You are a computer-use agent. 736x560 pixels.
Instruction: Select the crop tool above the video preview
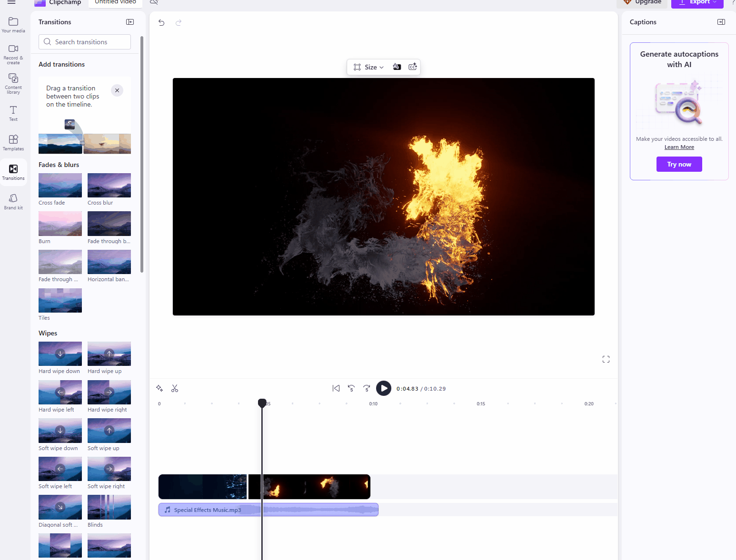coord(357,67)
